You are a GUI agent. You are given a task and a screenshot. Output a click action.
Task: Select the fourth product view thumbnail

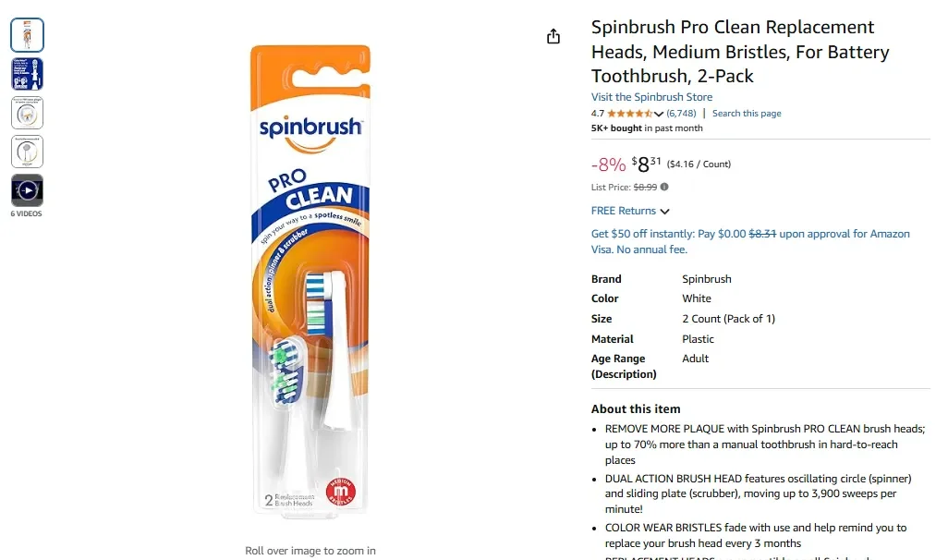pos(27,151)
